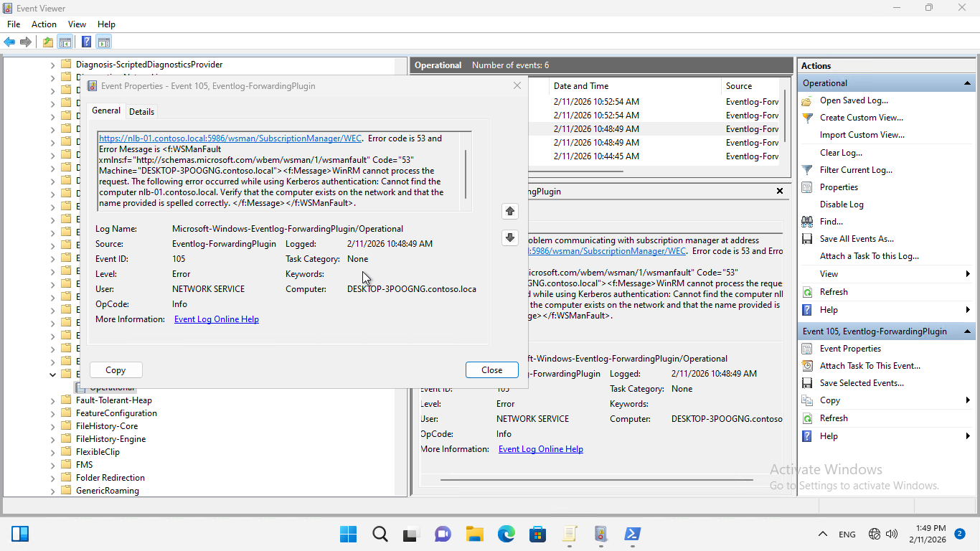Open Saved Log using its folder icon

pyautogui.click(x=806, y=100)
